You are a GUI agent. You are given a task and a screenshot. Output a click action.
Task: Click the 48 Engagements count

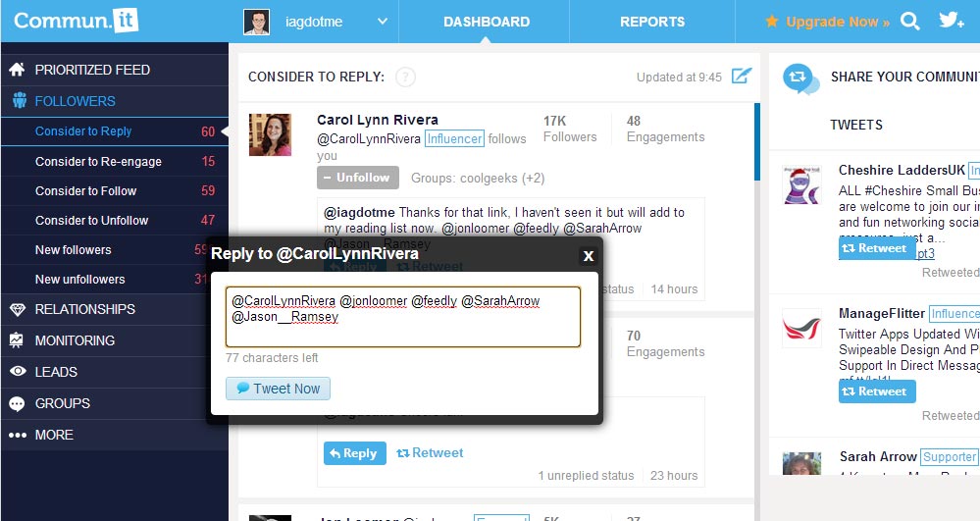point(666,129)
